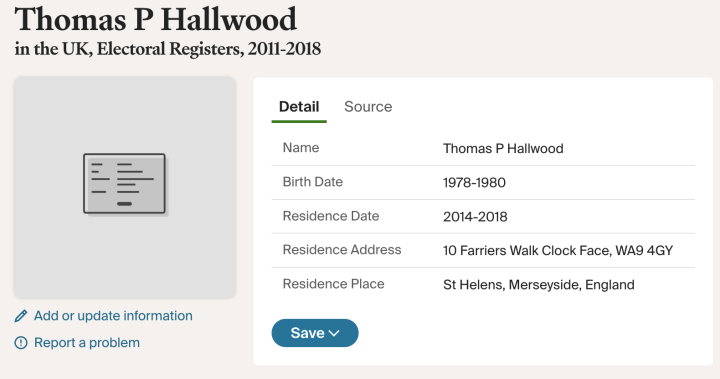Click the record document placeholder icon
This screenshot has width=720, height=379.
coord(125,185)
